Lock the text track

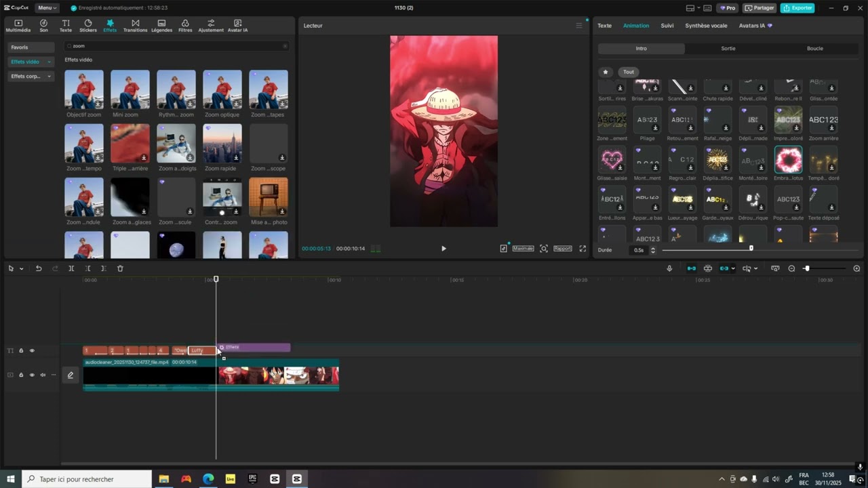point(21,350)
